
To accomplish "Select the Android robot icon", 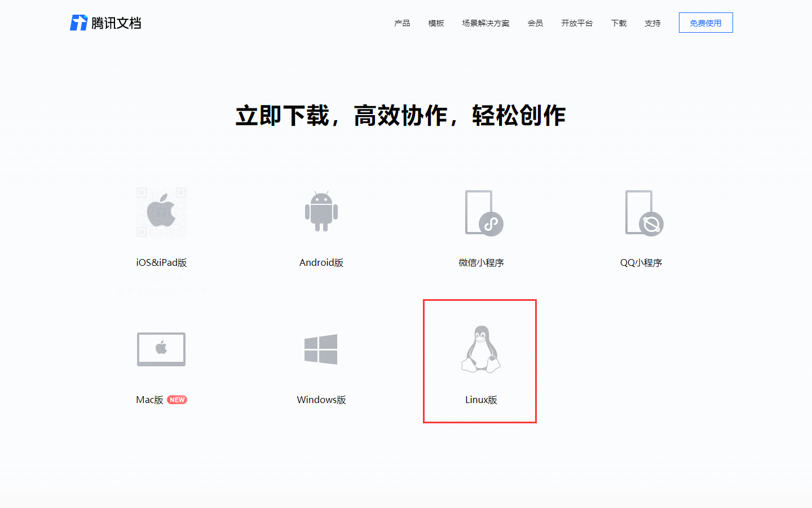I will pyautogui.click(x=321, y=212).
